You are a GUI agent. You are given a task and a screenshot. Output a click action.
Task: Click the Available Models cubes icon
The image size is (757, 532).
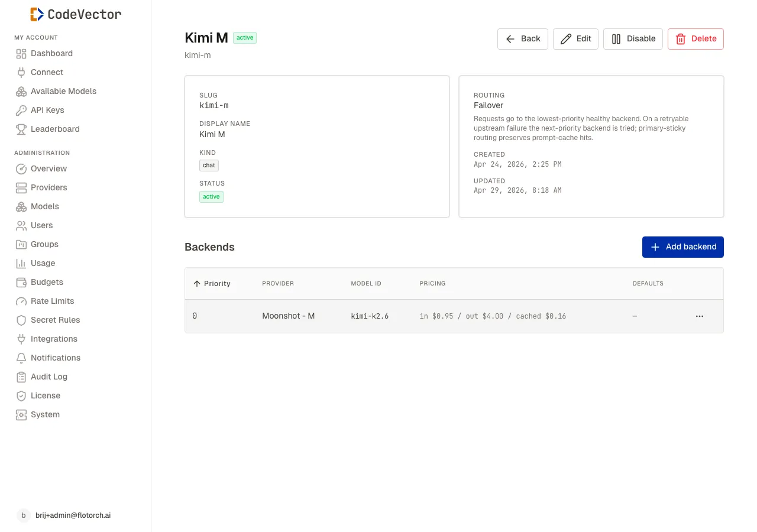point(21,91)
